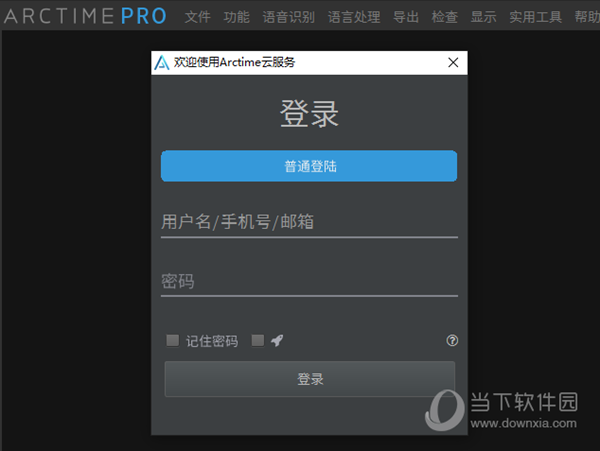Viewport: 600px width, 451px height.
Task: Open the 功能 menu
Action: (x=236, y=17)
